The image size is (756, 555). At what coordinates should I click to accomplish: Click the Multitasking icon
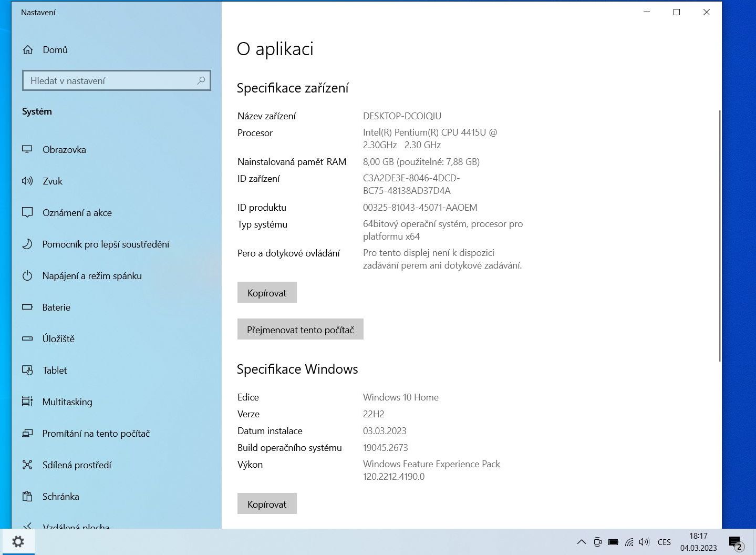point(27,402)
